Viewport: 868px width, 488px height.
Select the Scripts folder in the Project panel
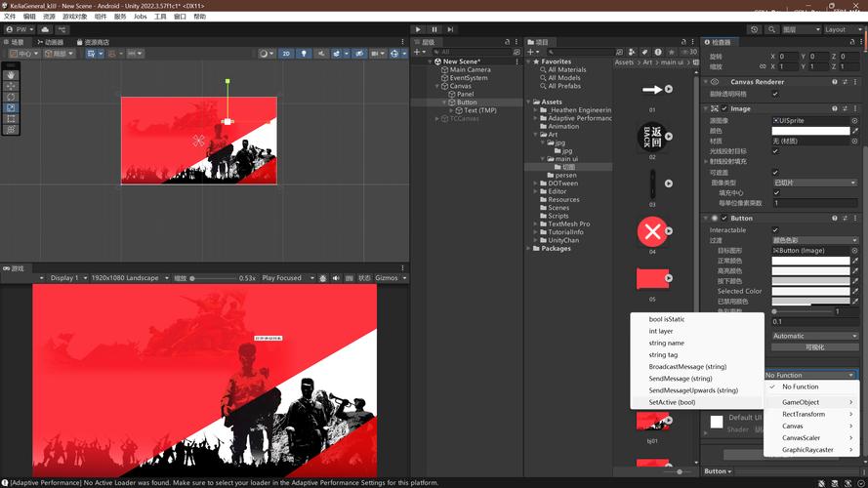[x=558, y=216]
